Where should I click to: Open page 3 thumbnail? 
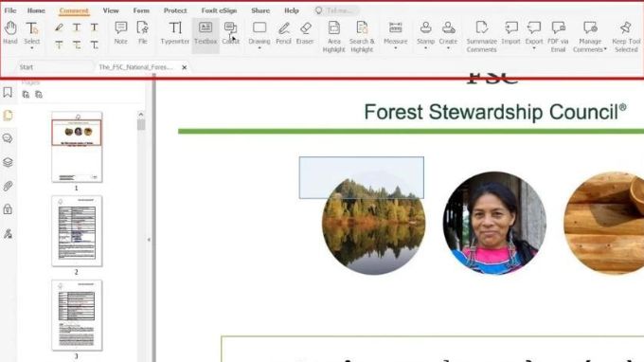coord(77,316)
